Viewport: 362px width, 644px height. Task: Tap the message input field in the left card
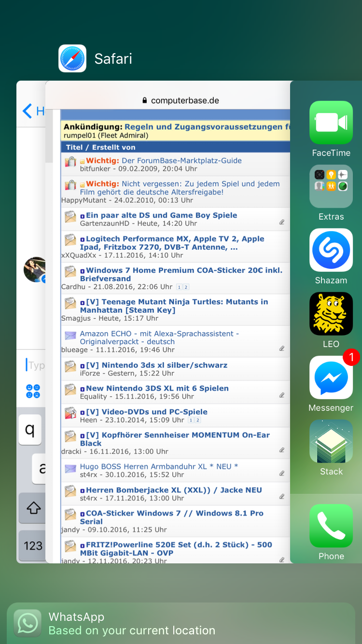[x=35, y=365]
